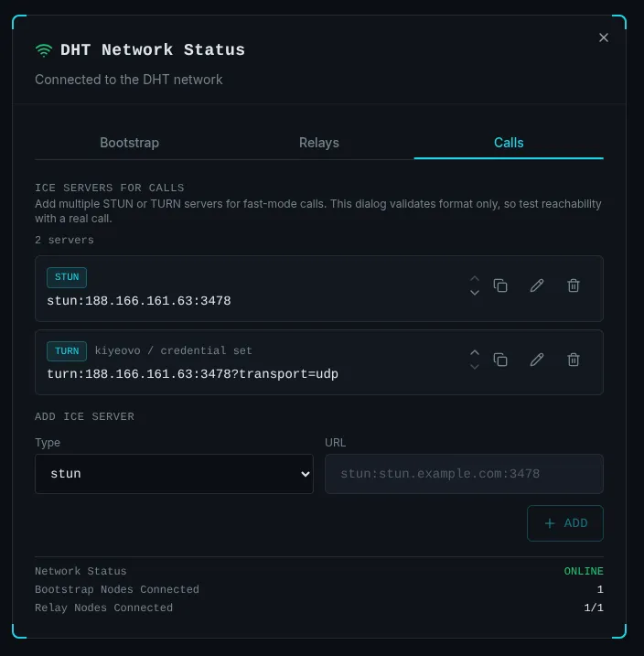
Task: Select the Calls tab
Action: coord(509,143)
